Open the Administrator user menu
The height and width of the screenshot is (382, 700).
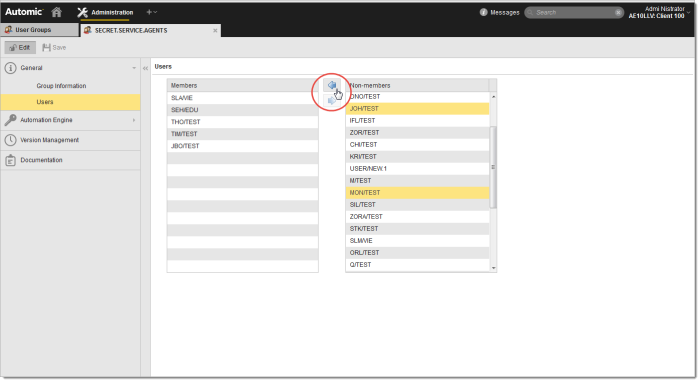[x=659, y=12]
